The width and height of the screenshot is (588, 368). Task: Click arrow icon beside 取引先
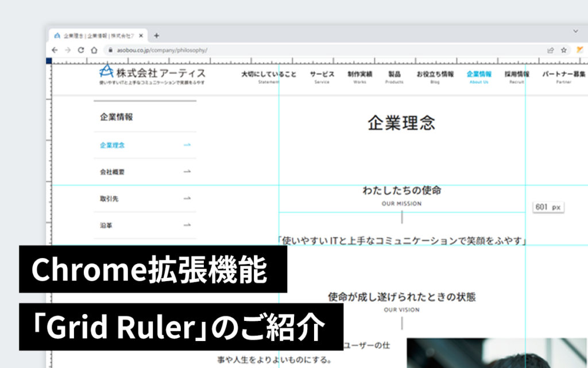click(x=187, y=198)
